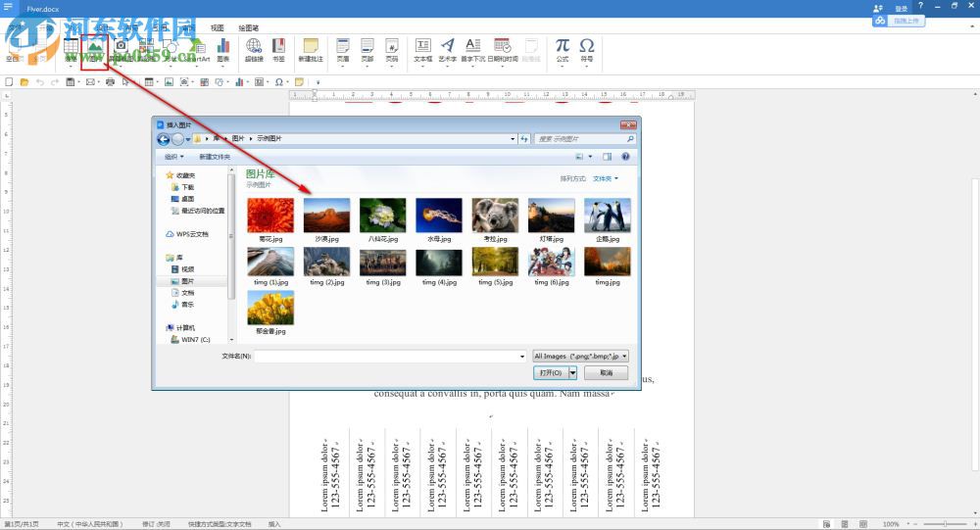Click the Hyperlink (超链接) globe icon

click(x=254, y=46)
